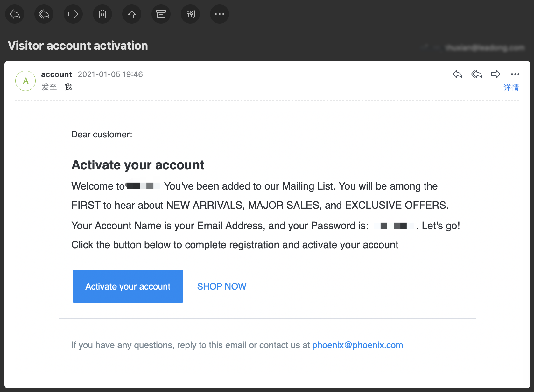Reply using the message header reply arrow
534x392 pixels.
457,74
